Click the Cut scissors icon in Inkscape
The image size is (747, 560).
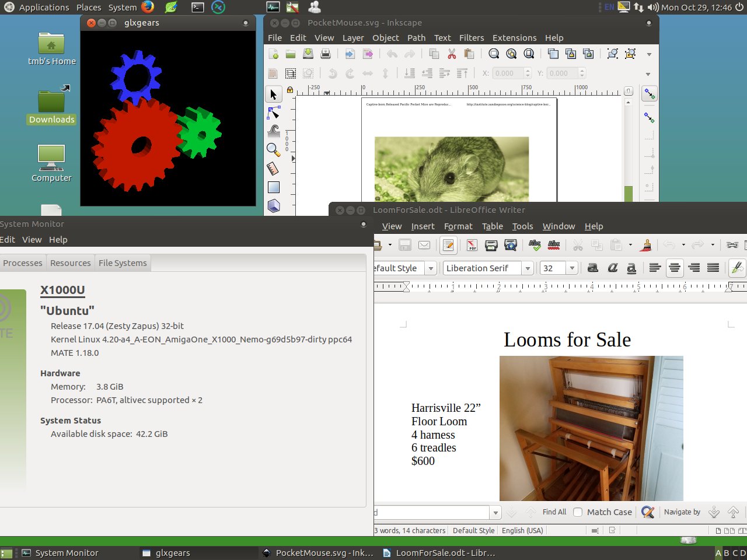(x=452, y=54)
